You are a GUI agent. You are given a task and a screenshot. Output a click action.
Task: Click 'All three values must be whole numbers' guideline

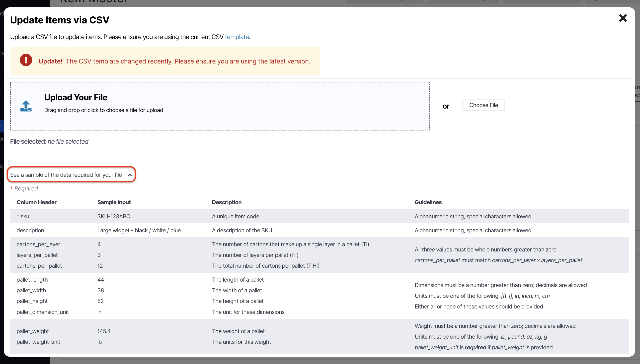click(485, 250)
